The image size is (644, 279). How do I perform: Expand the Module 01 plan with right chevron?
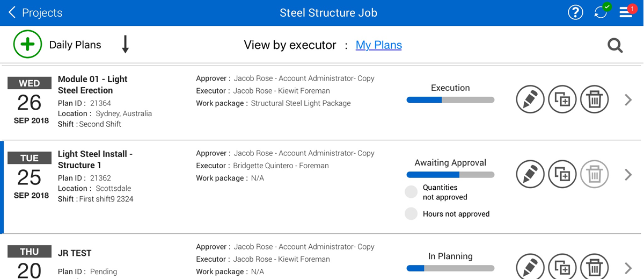pyautogui.click(x=628, y=99)
